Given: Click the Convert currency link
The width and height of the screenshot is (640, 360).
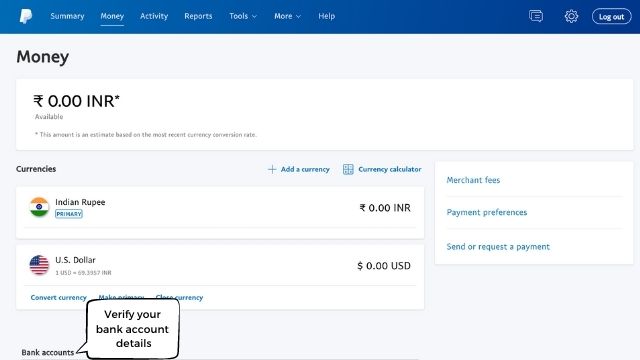Looking at the screenshot, I should pyautogui.click(x=58, y=298).
